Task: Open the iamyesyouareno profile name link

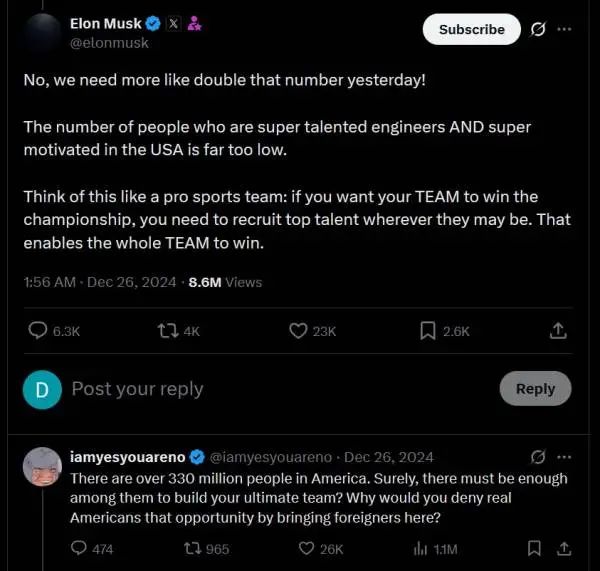Action: (x=127, y=457)
